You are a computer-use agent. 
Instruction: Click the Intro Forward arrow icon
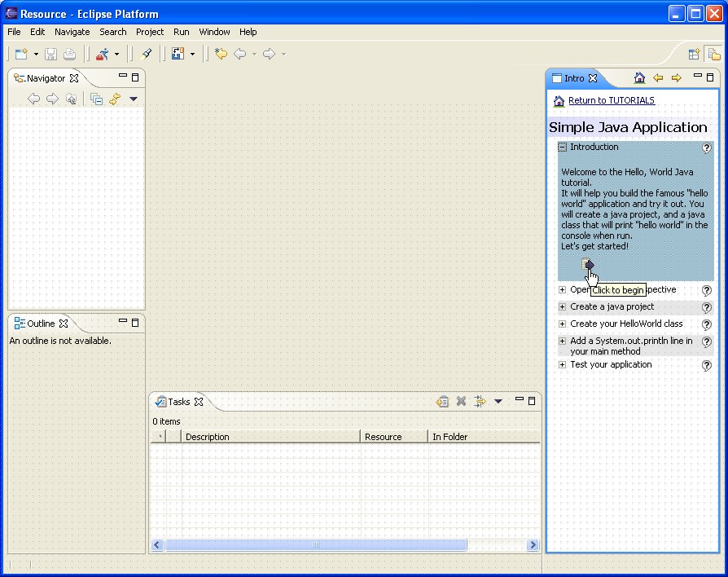[x=677, y=78]
